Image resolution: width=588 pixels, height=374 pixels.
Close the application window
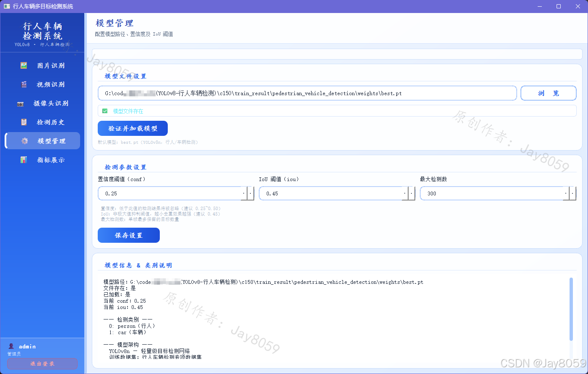click(578, 6)
